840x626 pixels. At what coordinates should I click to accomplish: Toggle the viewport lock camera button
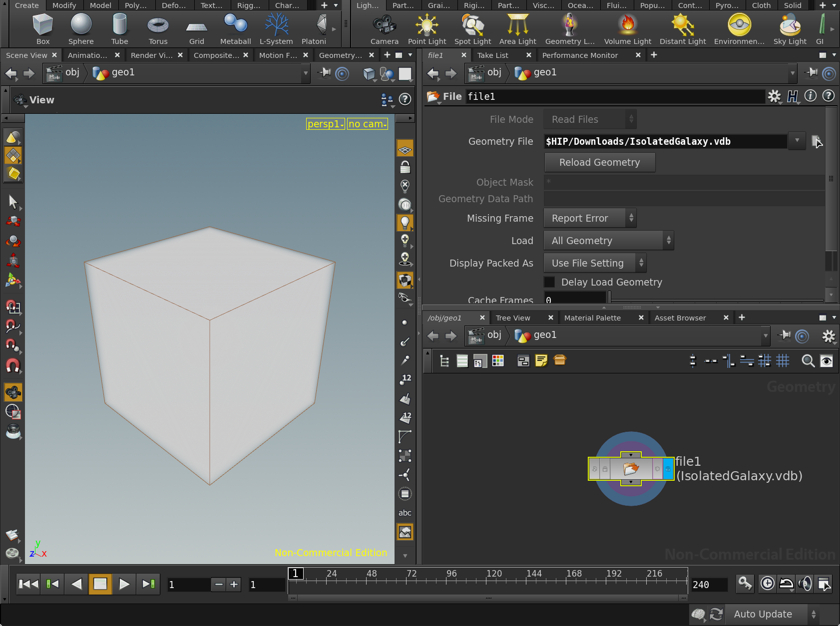pos(405,167)
